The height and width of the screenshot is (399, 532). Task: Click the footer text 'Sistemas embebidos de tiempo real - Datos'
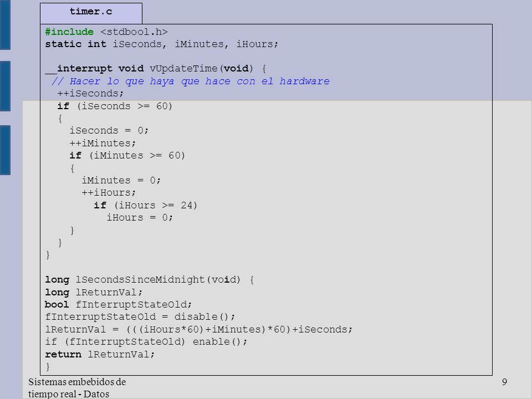pyautogui.click(x=77, y=388)
